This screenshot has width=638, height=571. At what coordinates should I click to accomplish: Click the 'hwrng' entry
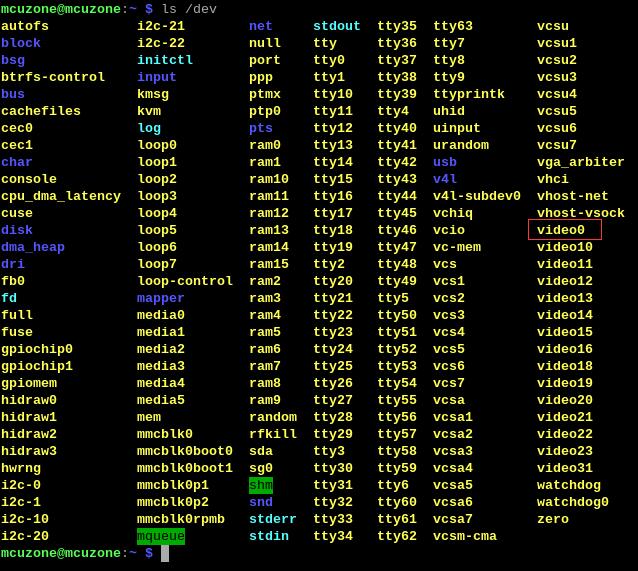click(21, 468)
